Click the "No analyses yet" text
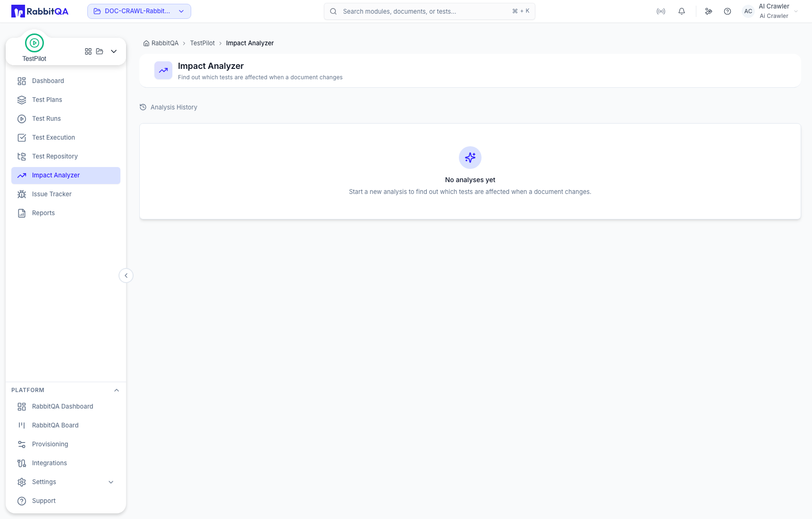Screen dimensions: 812x519 470,180
